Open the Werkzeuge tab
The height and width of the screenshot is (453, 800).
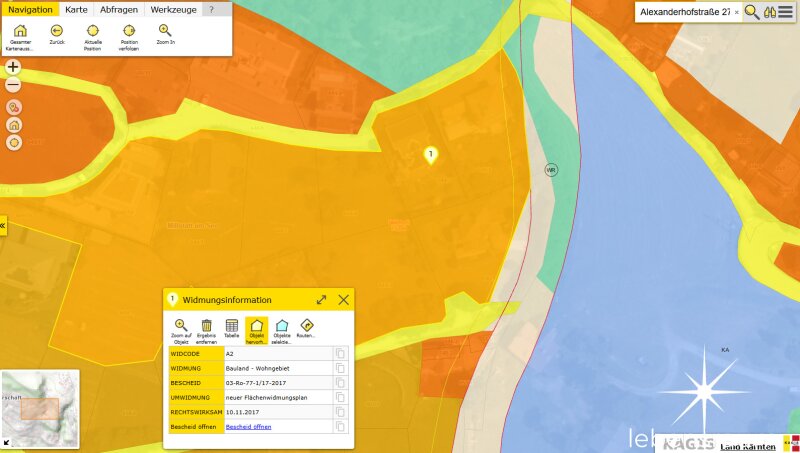point(172,9)
